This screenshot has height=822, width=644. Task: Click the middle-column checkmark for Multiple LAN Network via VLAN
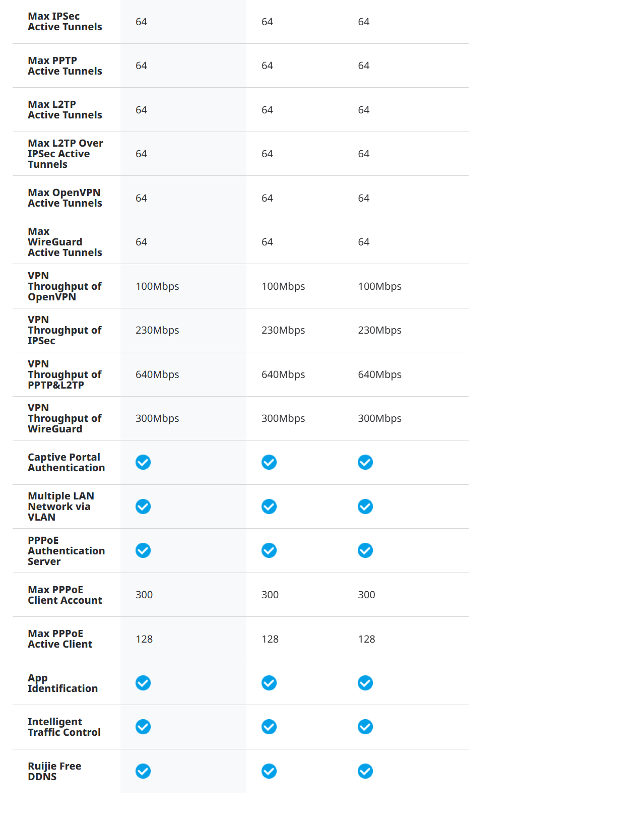tap(269, 507)
